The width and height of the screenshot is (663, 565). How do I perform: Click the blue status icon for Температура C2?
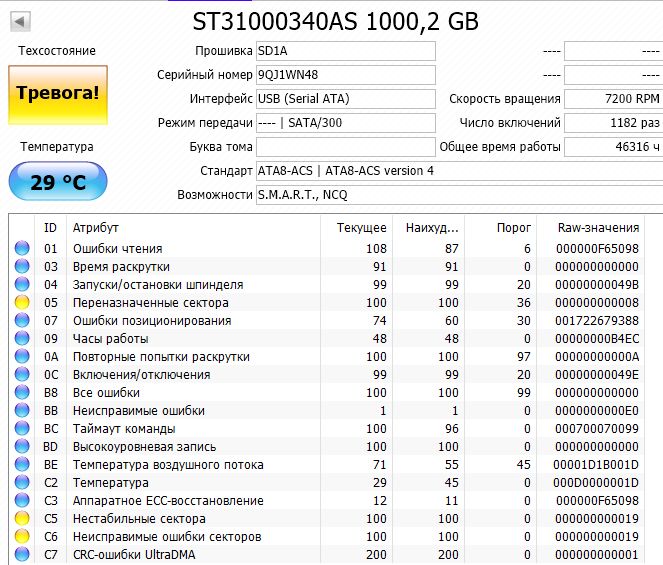22,483
